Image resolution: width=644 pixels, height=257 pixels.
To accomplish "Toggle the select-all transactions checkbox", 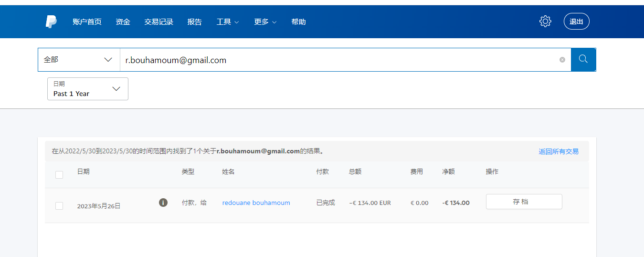I will [x=59, y=175].
